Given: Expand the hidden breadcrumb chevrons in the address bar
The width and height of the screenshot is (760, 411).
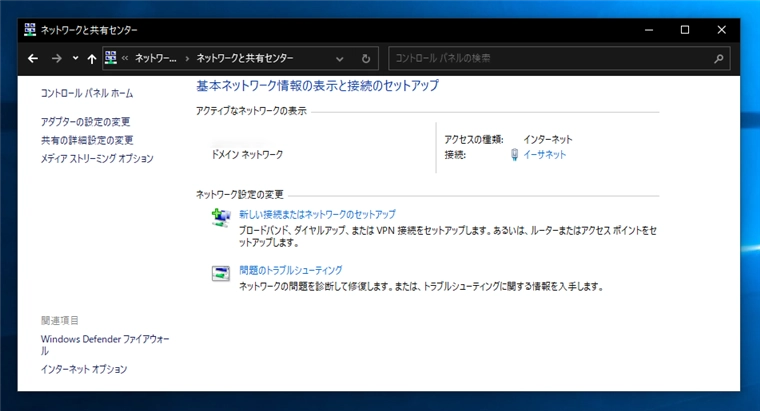Looking at the screenshot, I should [x=125, y=58].
